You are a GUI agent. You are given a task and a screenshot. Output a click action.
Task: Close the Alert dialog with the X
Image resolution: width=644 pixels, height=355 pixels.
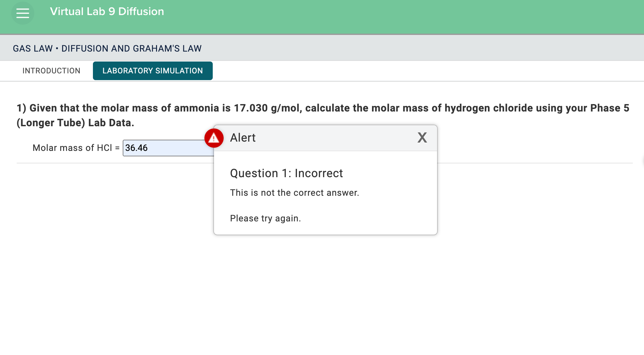coord(422,138)
